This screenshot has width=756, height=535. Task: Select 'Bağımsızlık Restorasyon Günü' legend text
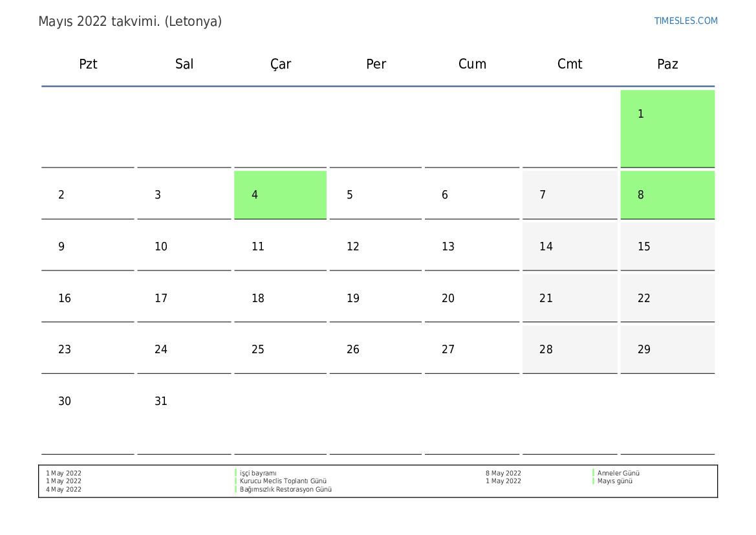(285, 490)
